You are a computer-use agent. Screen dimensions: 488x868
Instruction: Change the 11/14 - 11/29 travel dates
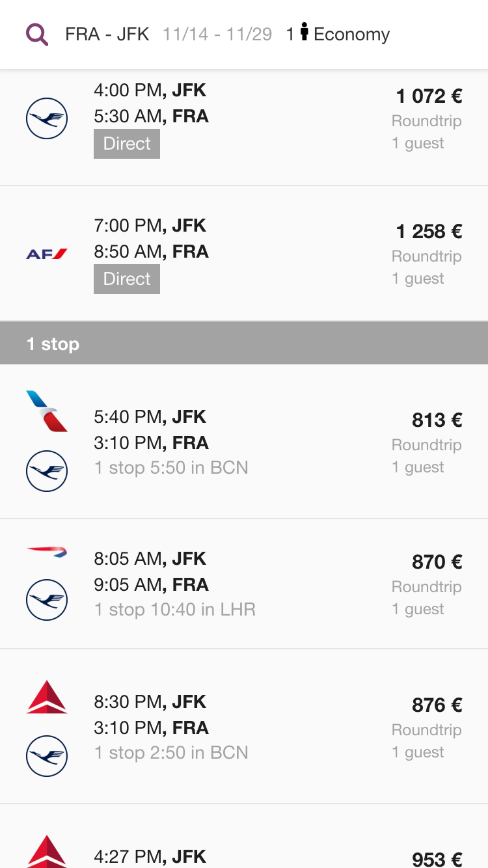217,34
